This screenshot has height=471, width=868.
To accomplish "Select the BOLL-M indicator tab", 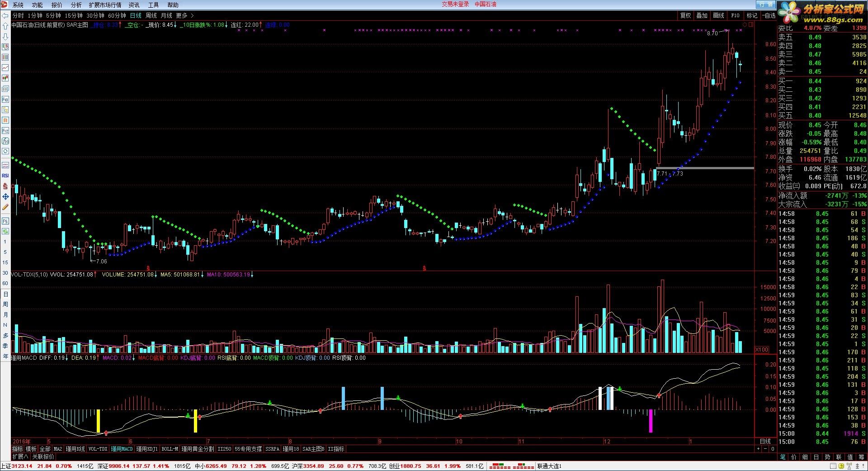I will (x=170, y=449).
